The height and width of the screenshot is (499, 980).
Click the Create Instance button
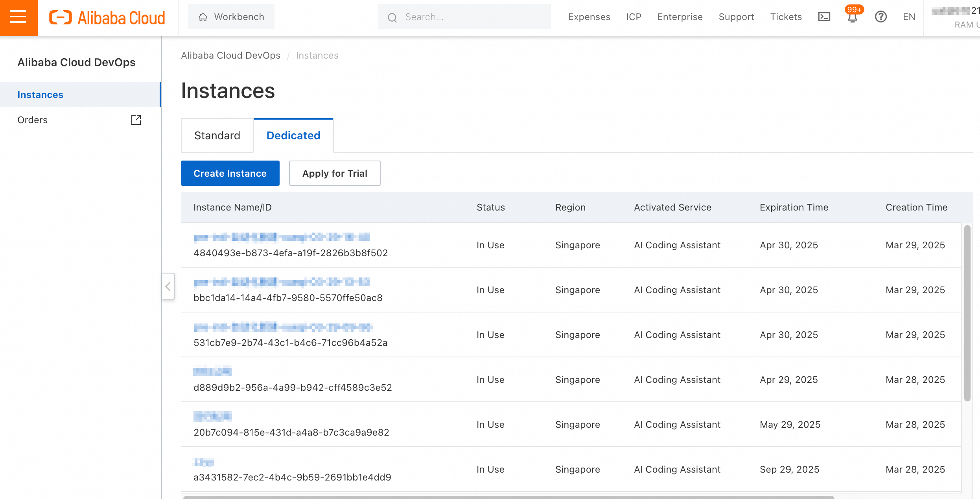click(230, 173)
